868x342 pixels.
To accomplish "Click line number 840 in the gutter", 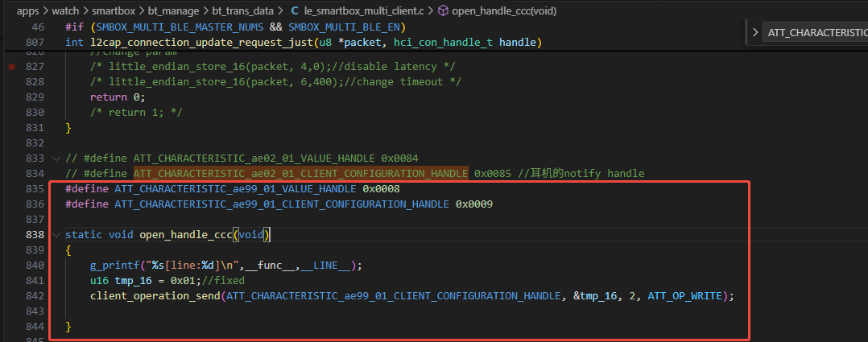I will click(x=35, y=265).
